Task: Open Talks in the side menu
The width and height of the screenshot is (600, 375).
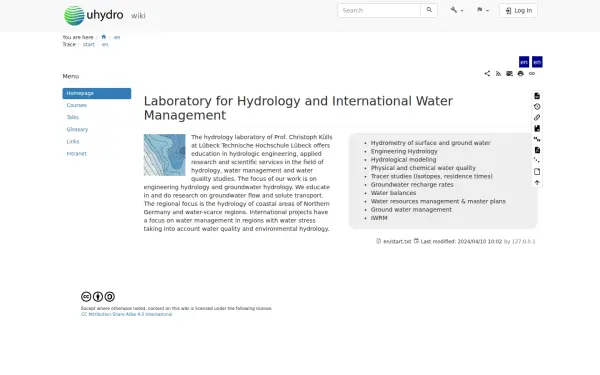Action: coord(73,117)
